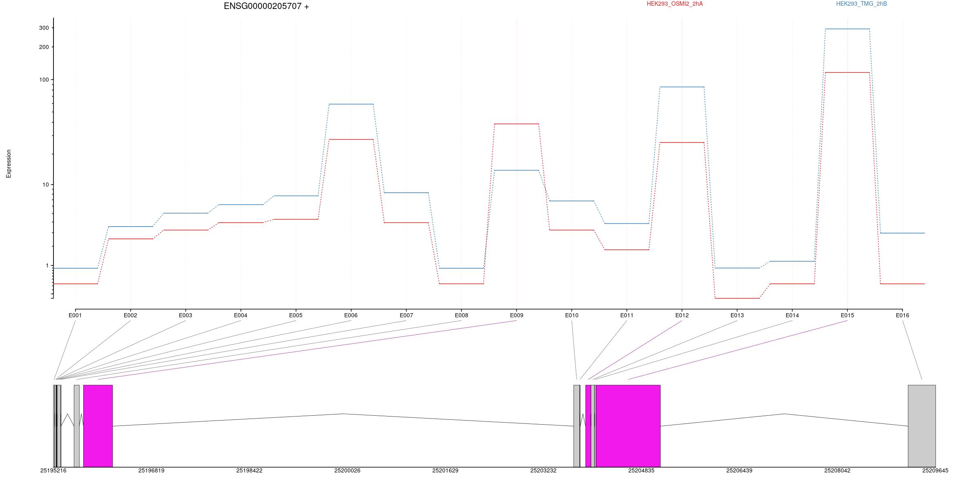Select the gray exon block at 25209645
The image size is (980, 490).
coord(922,426)
